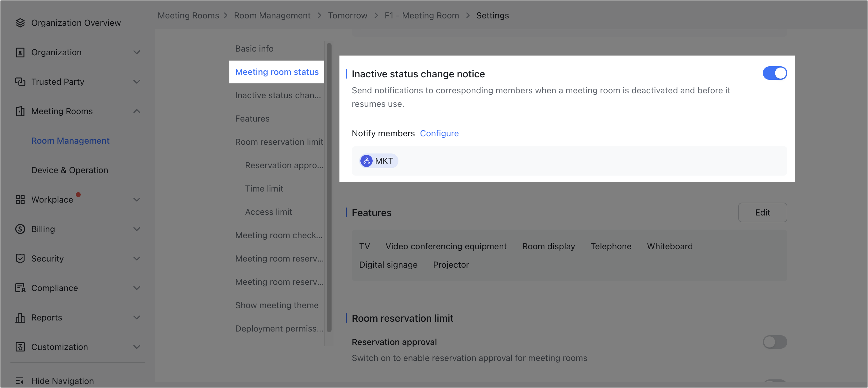Select Basic info settings section
Viewport: 868px width, 388px height.
[x=254, y=49]
